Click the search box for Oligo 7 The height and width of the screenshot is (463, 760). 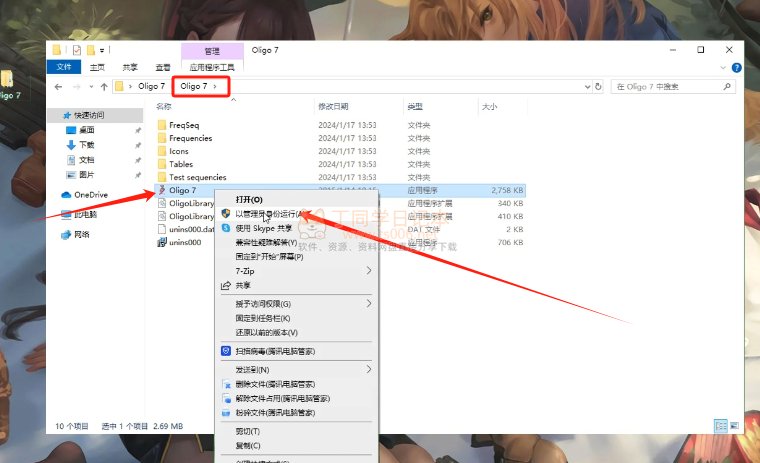(673, 87)
